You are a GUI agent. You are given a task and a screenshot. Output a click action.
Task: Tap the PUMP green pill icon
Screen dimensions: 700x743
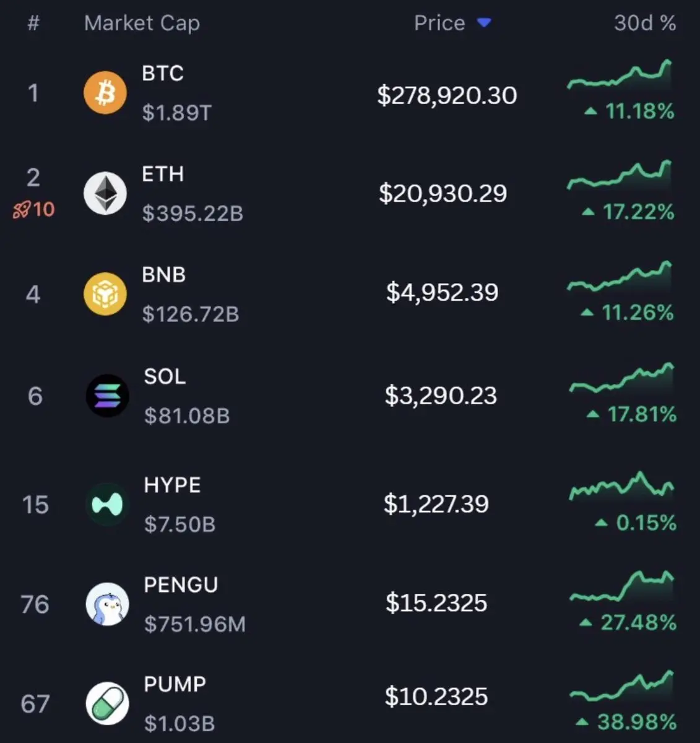[107, 703]
